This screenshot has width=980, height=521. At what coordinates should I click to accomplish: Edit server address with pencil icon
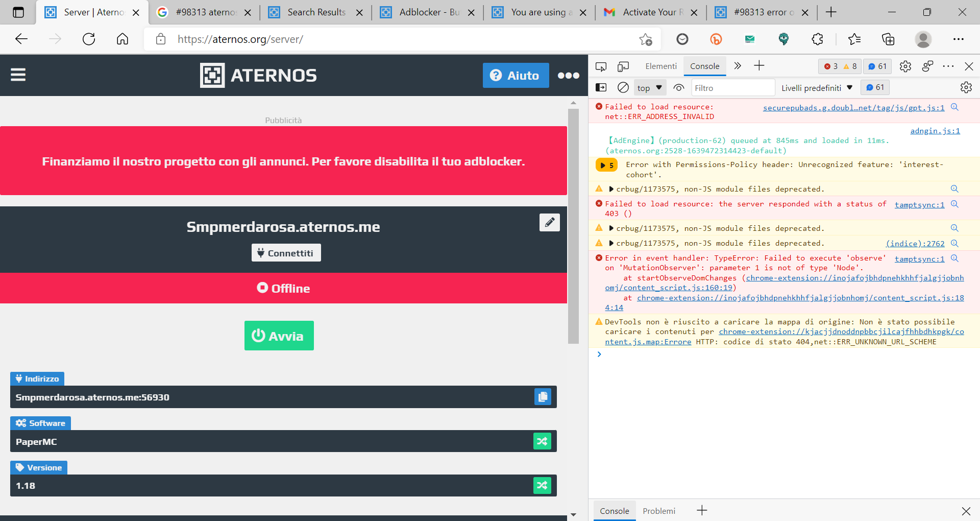(550, 222)
